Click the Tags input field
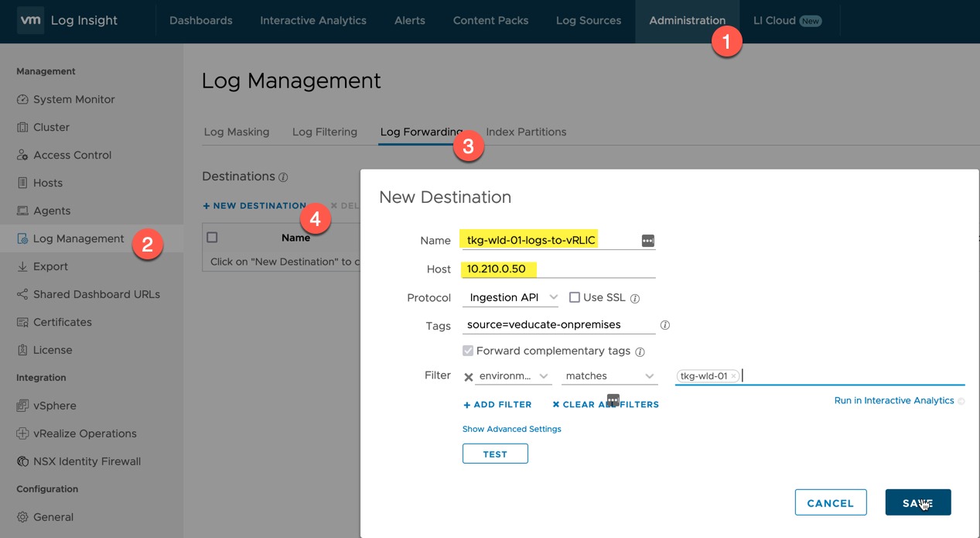 558,325
